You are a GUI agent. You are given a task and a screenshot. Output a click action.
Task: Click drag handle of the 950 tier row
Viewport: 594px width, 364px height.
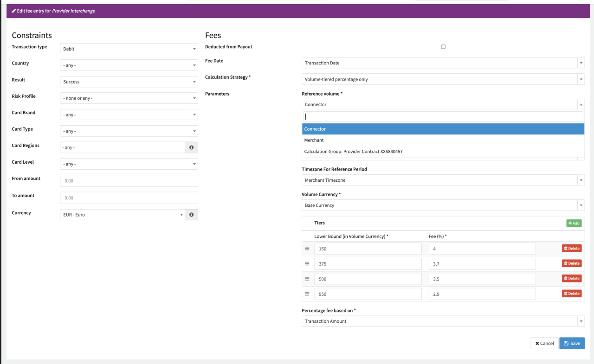[307, 294]
